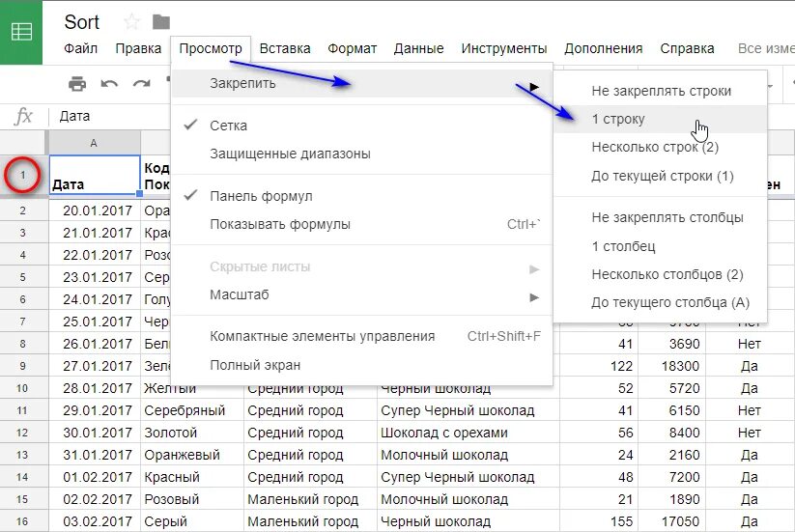Screen dimensions: 795x532
Task: Expand the Масштаб submenu
Action: [x=362, y=294]
